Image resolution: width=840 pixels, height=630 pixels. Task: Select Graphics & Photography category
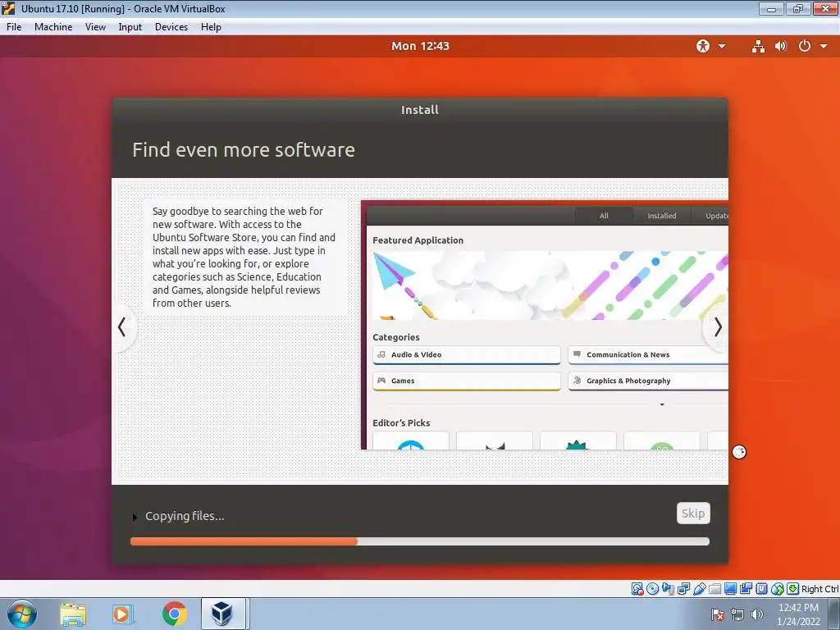(x=648, y=381)
